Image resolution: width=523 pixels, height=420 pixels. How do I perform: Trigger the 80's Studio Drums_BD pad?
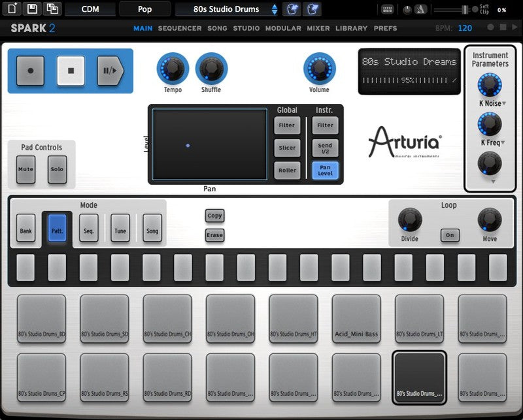41,319
